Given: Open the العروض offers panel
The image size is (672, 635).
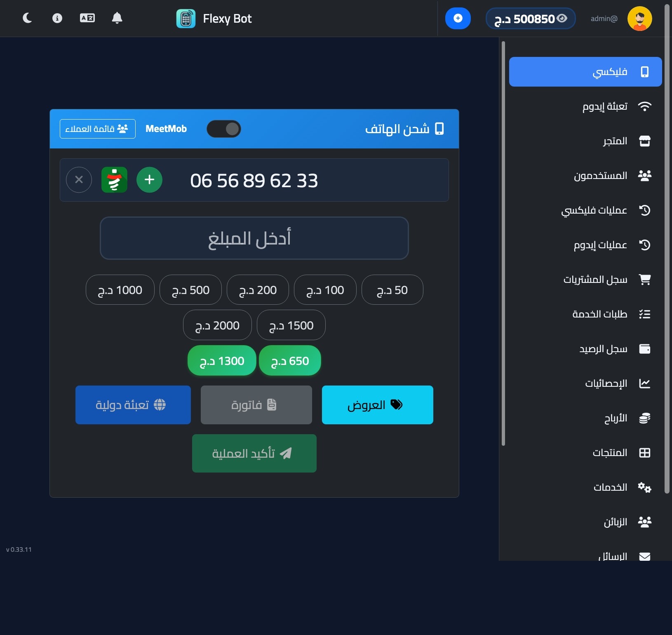Looking at the screenshot, I should coord(377,405).
